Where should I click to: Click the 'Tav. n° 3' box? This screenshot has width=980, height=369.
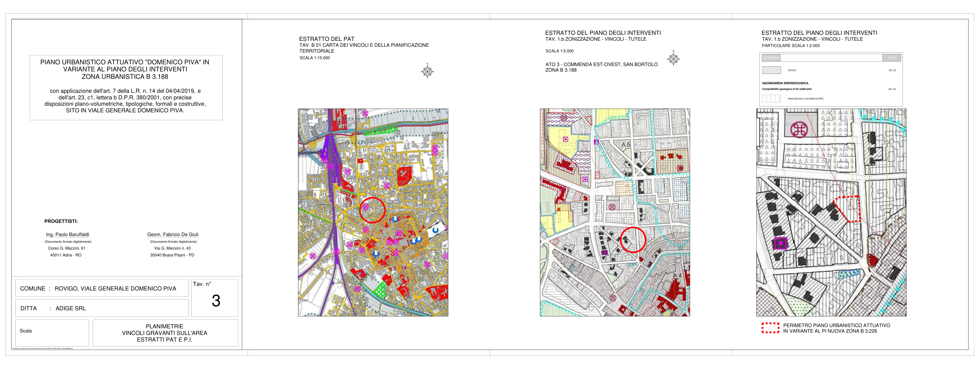[215, 298]
